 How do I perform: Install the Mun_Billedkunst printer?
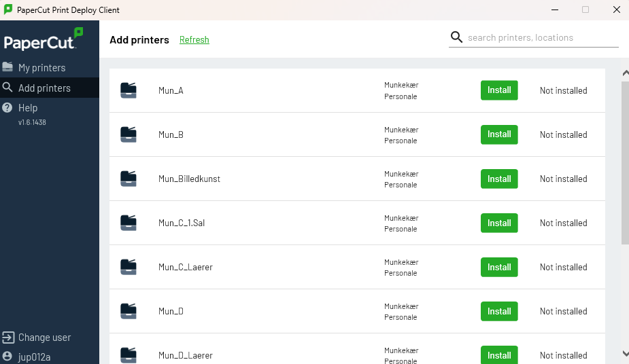499,179
